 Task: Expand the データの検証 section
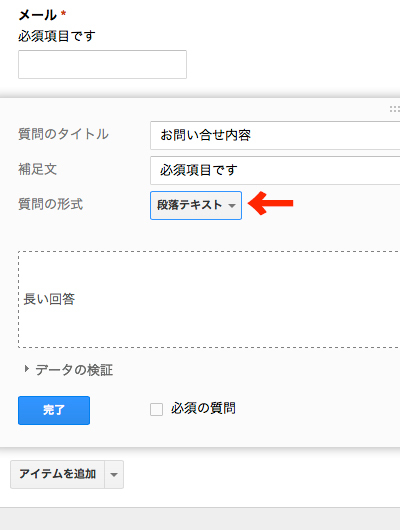pyautogui.click(x=74, y=370)
